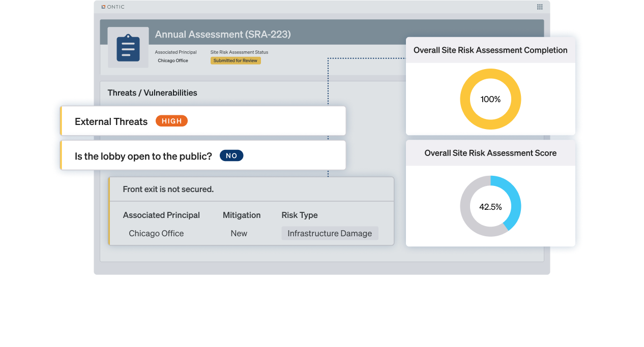Click the Infrastructure Damage risk type tag
Screen dimensions: 644x347
click(330, 233)
